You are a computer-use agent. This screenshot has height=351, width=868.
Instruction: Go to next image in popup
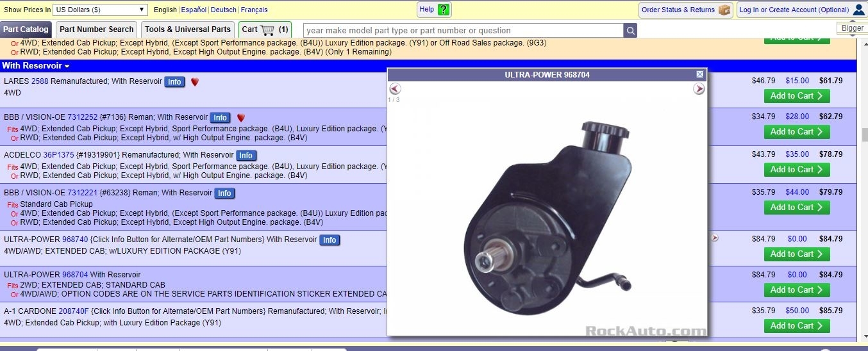(699, 89)
